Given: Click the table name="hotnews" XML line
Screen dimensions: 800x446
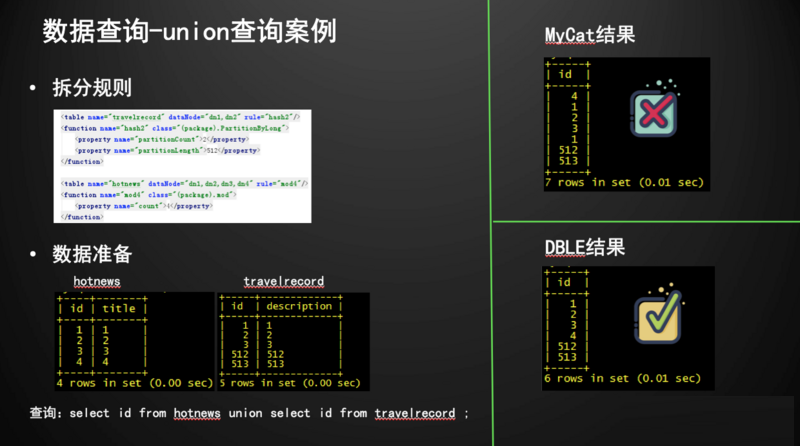Looking at the screenshot, I should pyautogui.click(x=185, y=183).
